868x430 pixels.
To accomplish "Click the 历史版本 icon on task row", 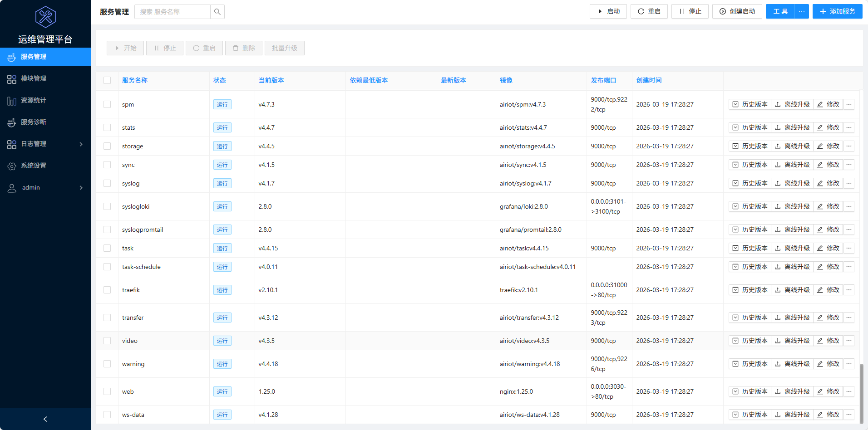I will coord(735,248).
